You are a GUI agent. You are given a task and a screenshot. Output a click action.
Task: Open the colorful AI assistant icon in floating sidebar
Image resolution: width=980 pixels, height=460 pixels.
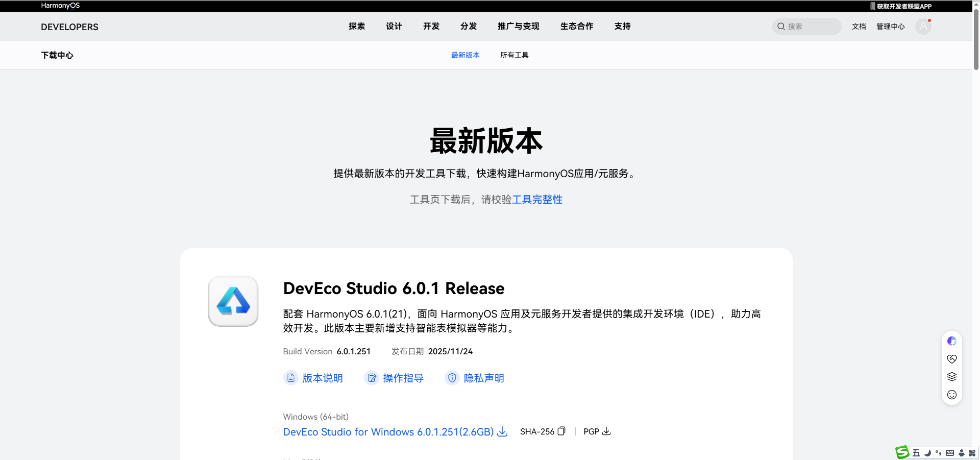coord(952,341)
